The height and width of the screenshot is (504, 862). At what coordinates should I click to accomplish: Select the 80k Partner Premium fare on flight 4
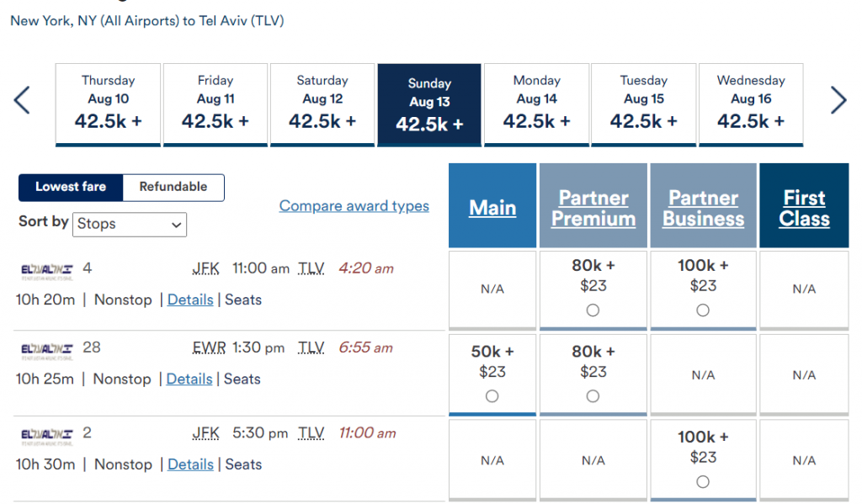[x=593, y=310]
